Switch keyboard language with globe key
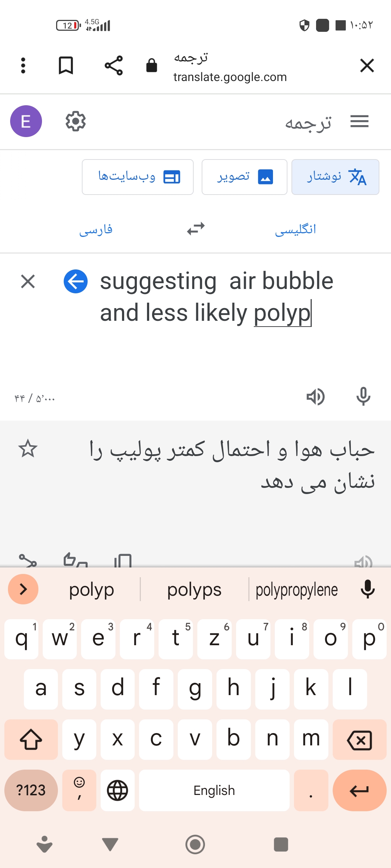The width and height of the screenshot is (391, 868). pyautogui.click(x=118, y=790)
